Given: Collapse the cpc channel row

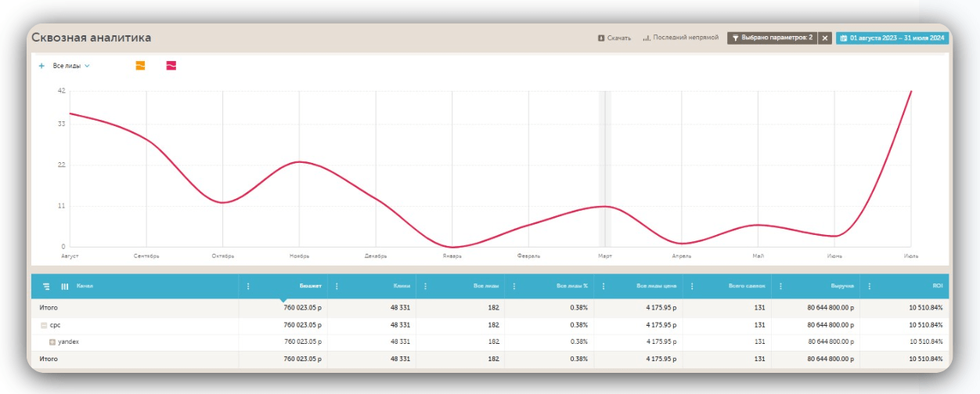Looking at the screenshot, I should click(44, 325).
